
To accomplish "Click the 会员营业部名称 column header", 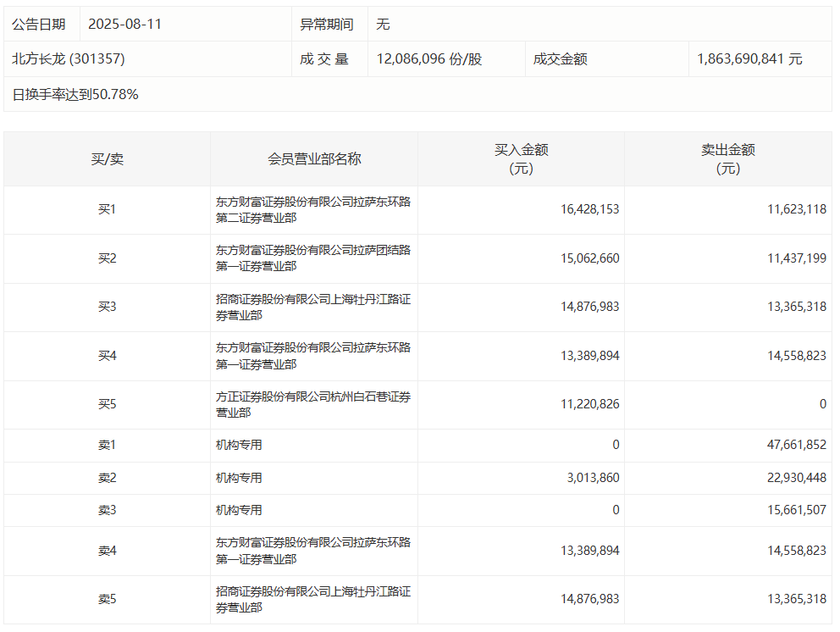I will click(314, 159).
